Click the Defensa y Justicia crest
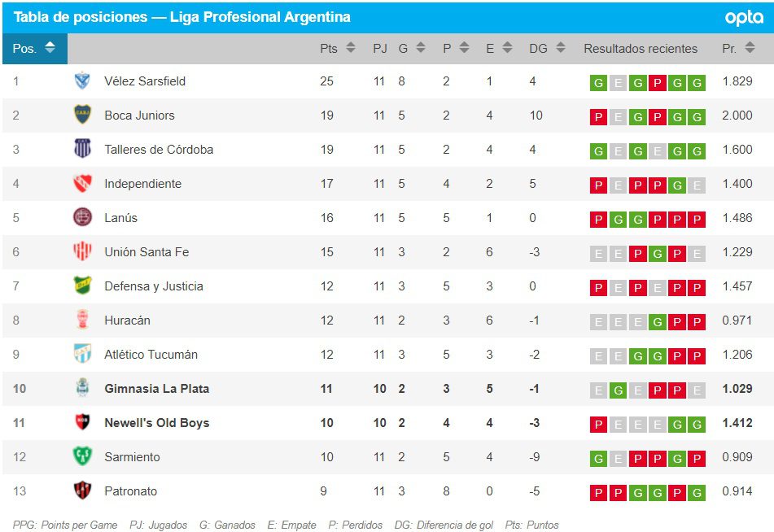774x532 pixels. point(82,286)
